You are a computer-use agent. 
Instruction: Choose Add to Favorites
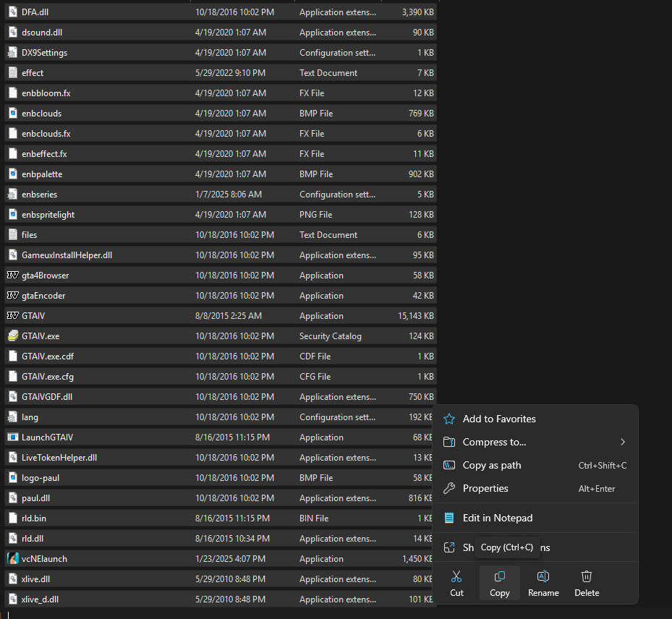[x=499, y=419]
